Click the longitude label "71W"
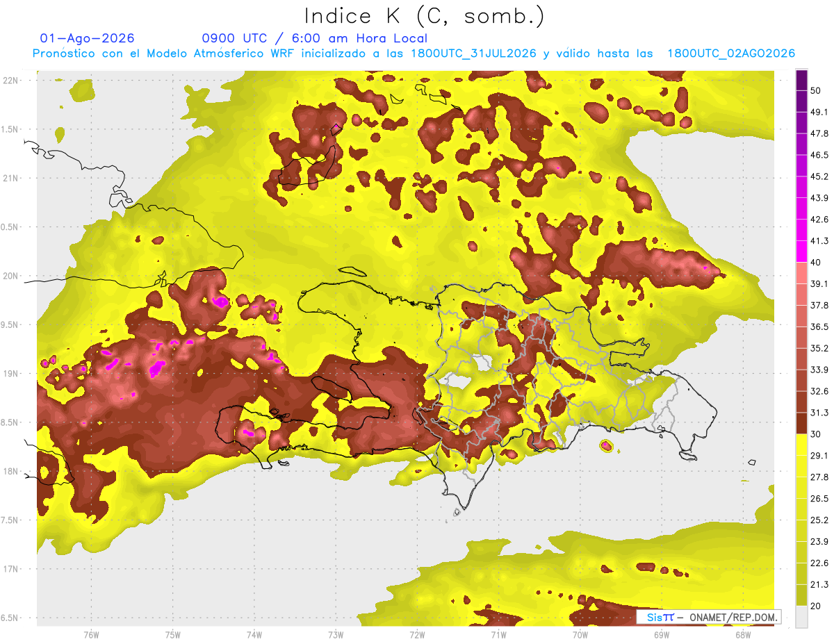 click(498, 635)
